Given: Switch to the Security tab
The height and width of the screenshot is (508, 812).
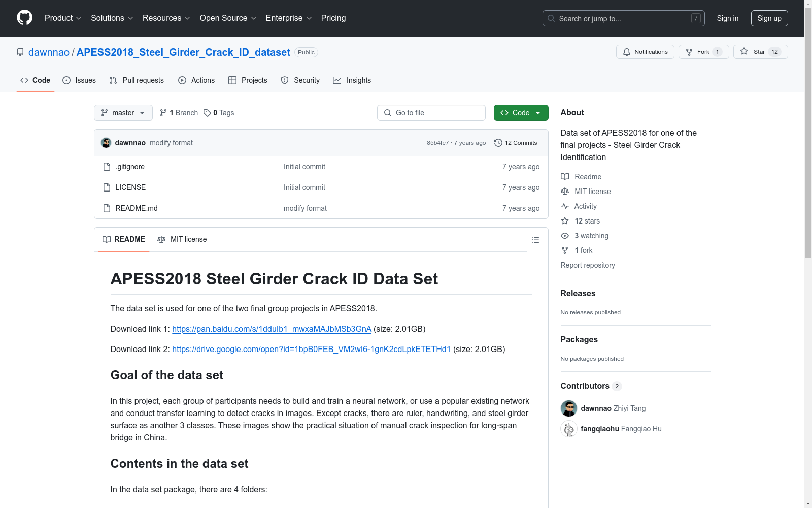Looking at the screenshot, I should coord(300,80).
